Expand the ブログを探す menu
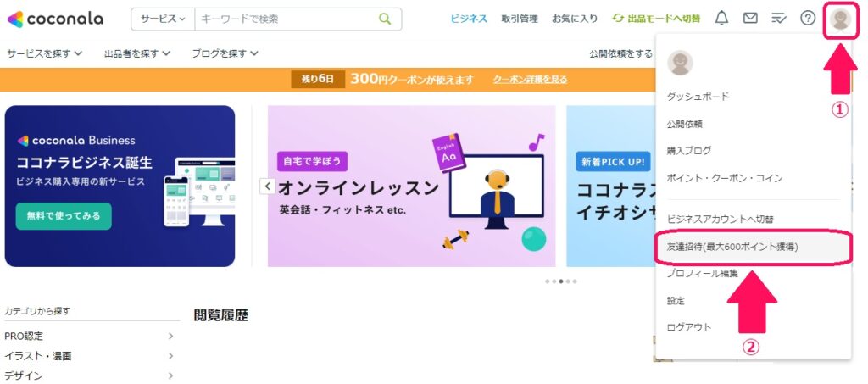This screenshot has width=868, height=384. [x=225, y=53]
